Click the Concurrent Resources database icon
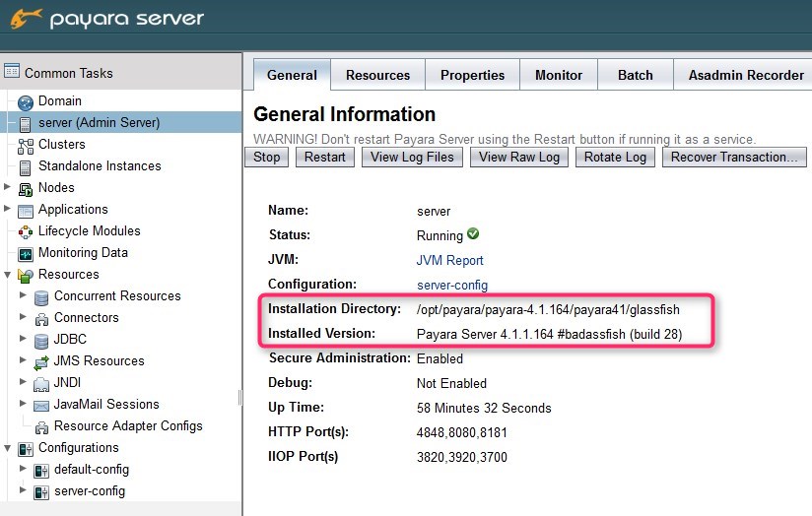812x516 pixels. tap(41, 298)
